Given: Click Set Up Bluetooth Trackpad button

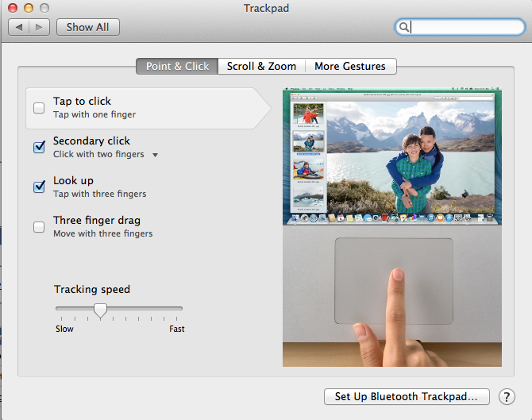Looking at the screenshot, I should 407,397.
